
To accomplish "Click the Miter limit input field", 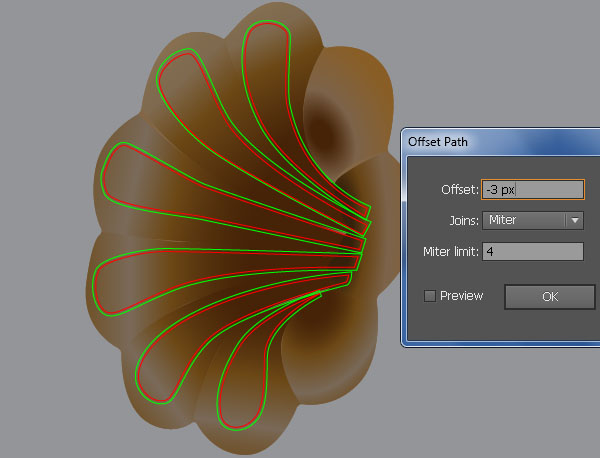I will 533,251.
